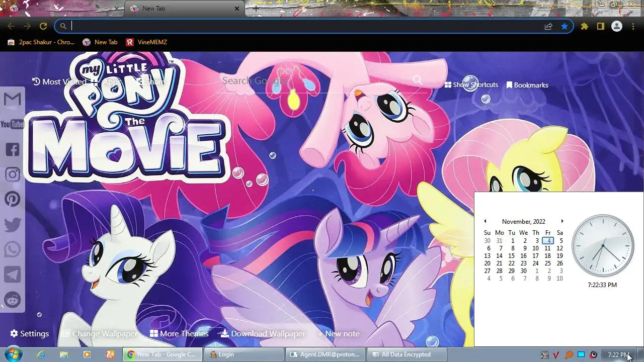Image resolution: width=644 pixels, height=362 pixels.
Task: Open a new tab with the plus button
Action: coord(256,8)
